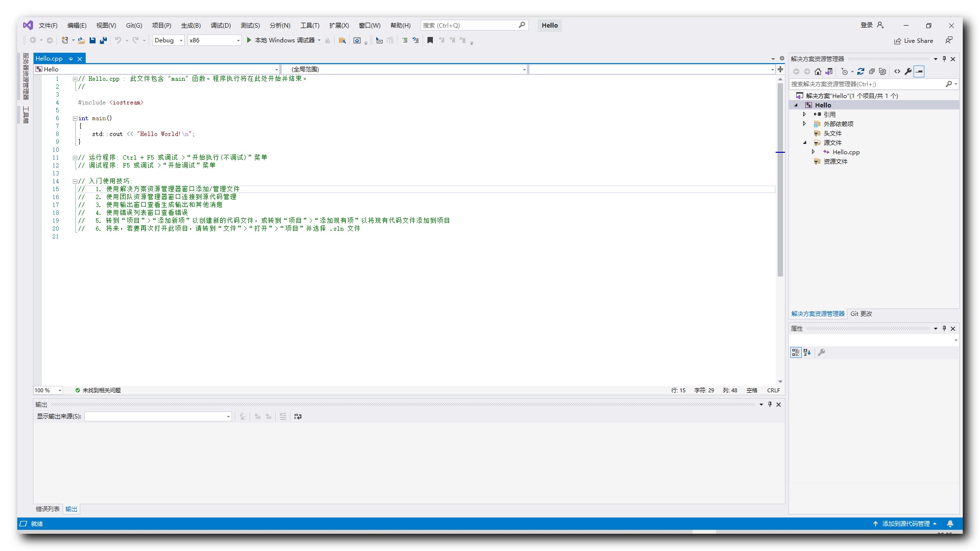Click the editor vertical scrollbar thumb
This screenshot has width=980, height=551.
click(781, 180)
